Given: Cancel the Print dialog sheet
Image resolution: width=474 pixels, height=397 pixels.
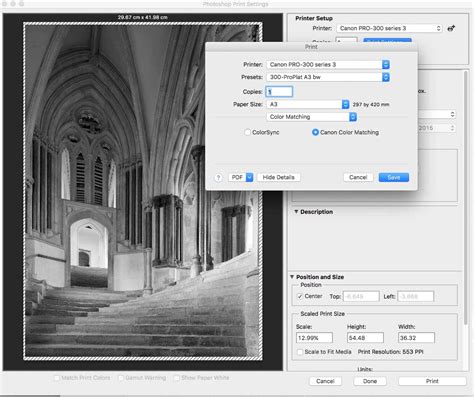Looking at the screenshot, I should click(x=358, y=177).
